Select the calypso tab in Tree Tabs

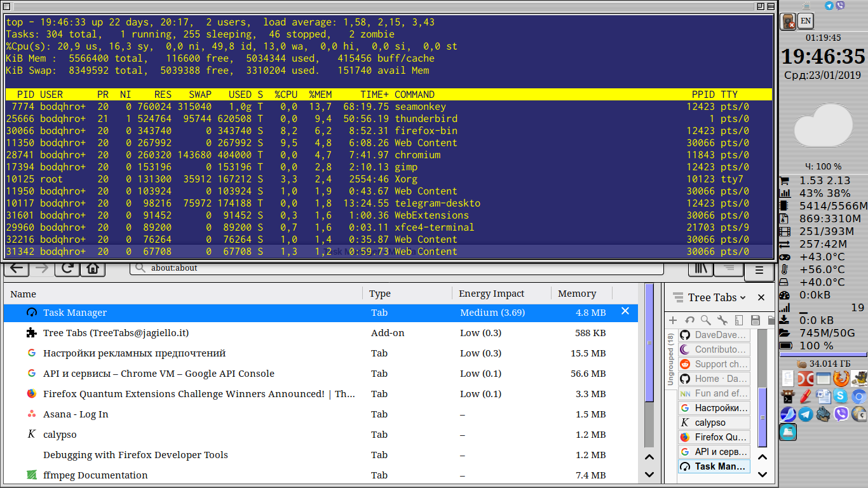tap(714, 423)
